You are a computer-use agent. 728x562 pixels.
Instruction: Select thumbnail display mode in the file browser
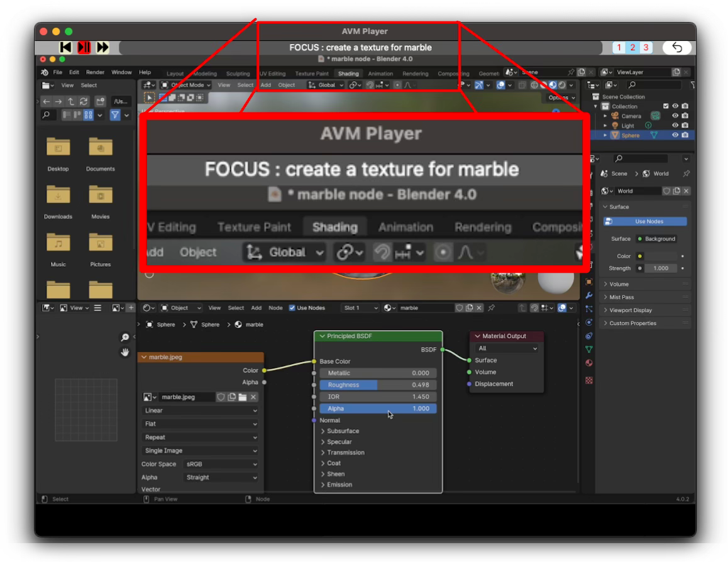(x=88, y=114)
